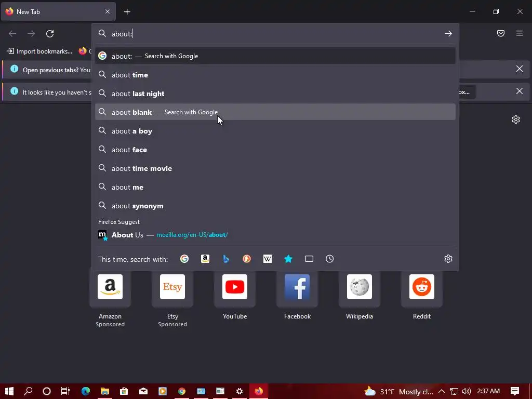The width and height of the screenshot is (532, 399).
Task: Pick the 'about a boy' suggestion
Action: click(x=275, y=131)
